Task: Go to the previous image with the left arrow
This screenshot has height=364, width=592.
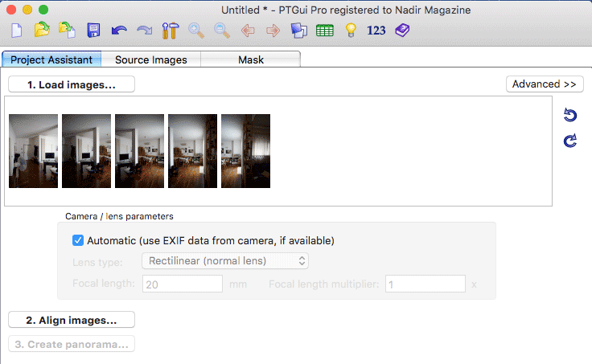Action: (248, 31)
